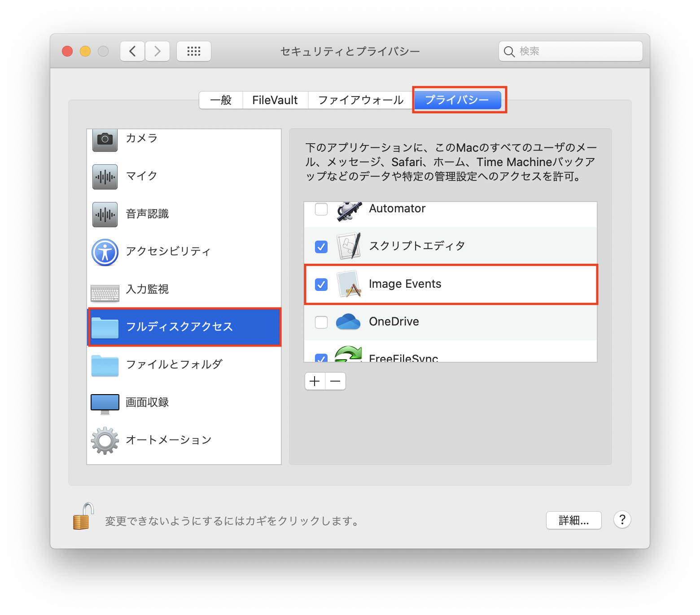Image resolution: width=700 pixels, height=615 pixels.
Task: Switch to the ファイアウォール tab
Action: [361, 100]
